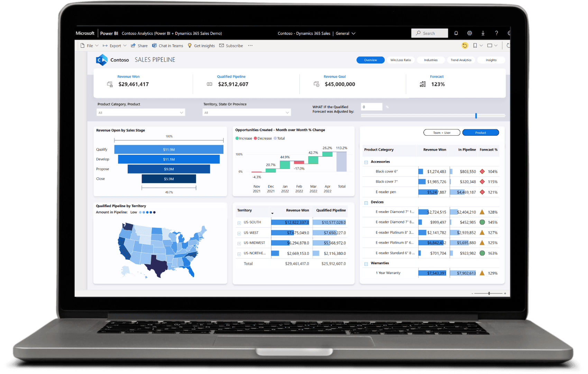
Task: Expand the US-NORTHE... territory row
Action: click(x=239, y=254)
